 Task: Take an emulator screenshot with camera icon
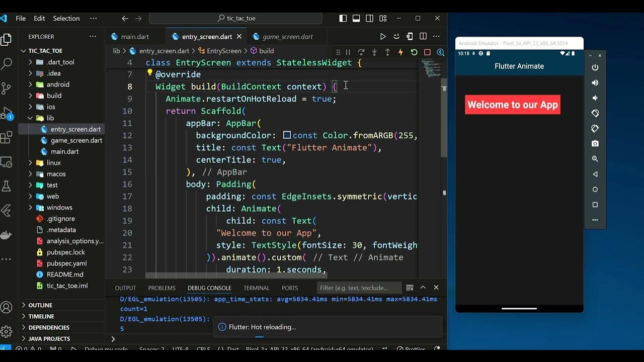(x=595, y=143)
